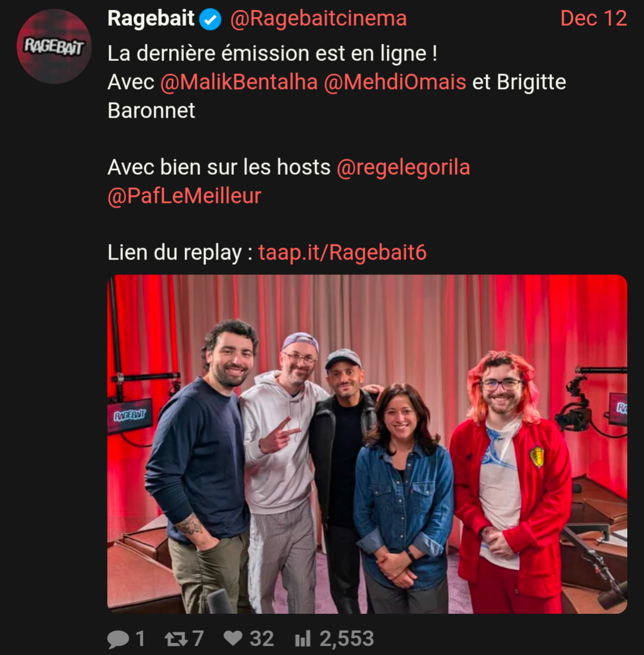Open the reply speech bubble icon
The image size is (644, 655).
click(x=118, y=639)
